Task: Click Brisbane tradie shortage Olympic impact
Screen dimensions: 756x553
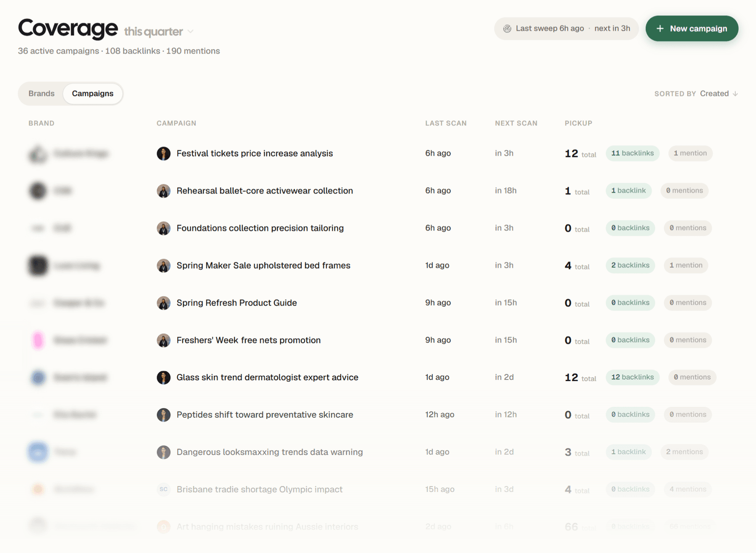Action: click(259, 489)
